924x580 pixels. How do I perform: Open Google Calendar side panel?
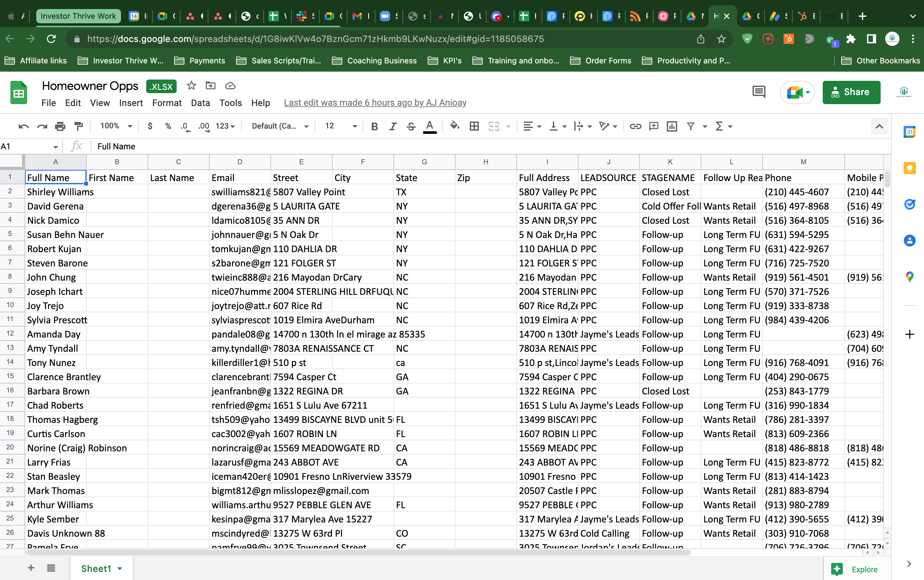[x=909, y=132]
